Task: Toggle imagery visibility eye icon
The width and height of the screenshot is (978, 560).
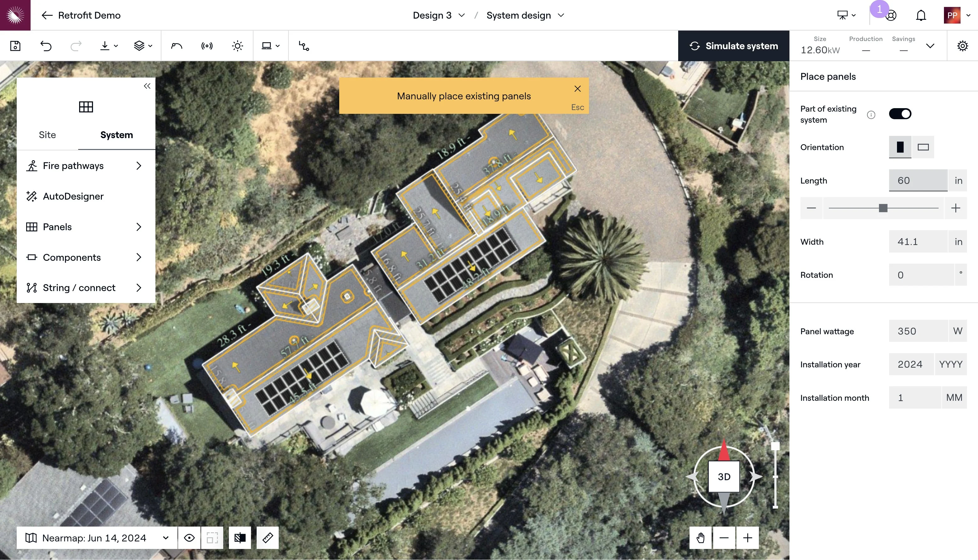Action: point(189,537)
